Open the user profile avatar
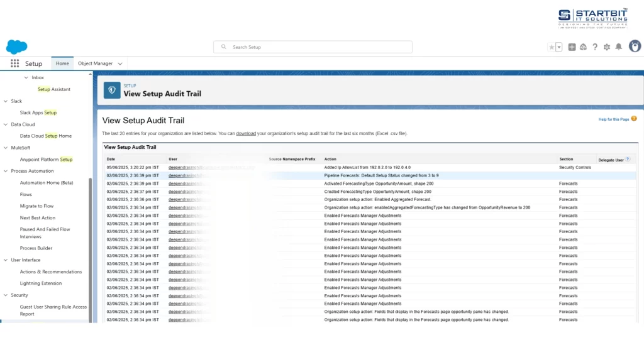The width and height of the screenshot is (644, 362). tap(635, 46)
